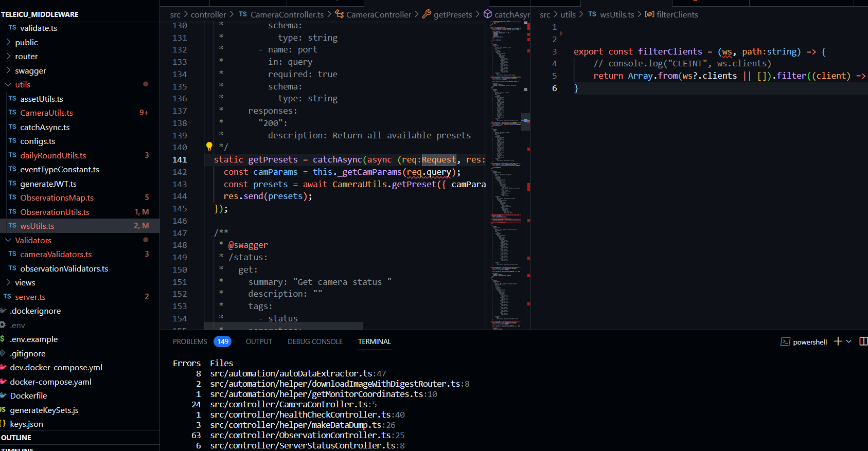Select server.ts in the file tree
The height and width of the screenshot is (451, 868).
point(30,297)
